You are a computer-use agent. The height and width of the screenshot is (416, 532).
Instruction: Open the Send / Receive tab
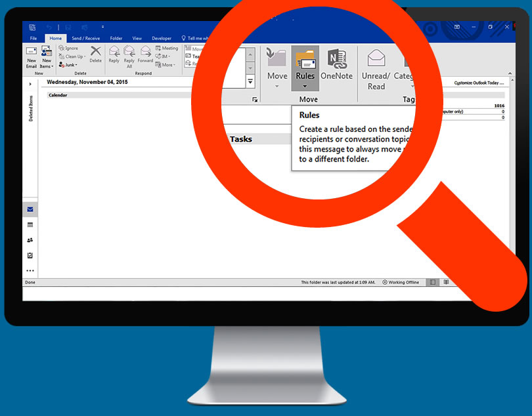click(x=85, y=39)
